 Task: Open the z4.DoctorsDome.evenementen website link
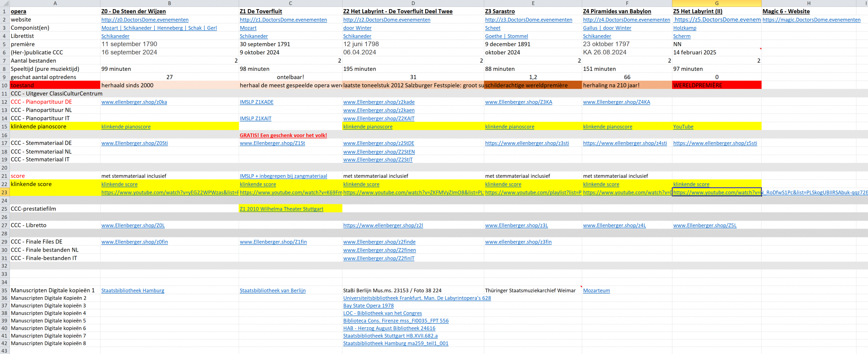click(627, 20)
